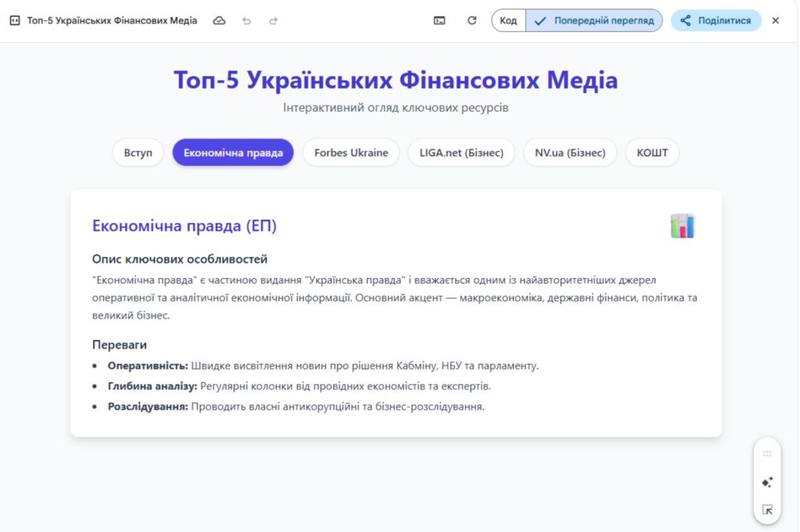Switch to the NV.ua (Бізнес) tab
Screen dimensions: 800x532
pos(570,152)
